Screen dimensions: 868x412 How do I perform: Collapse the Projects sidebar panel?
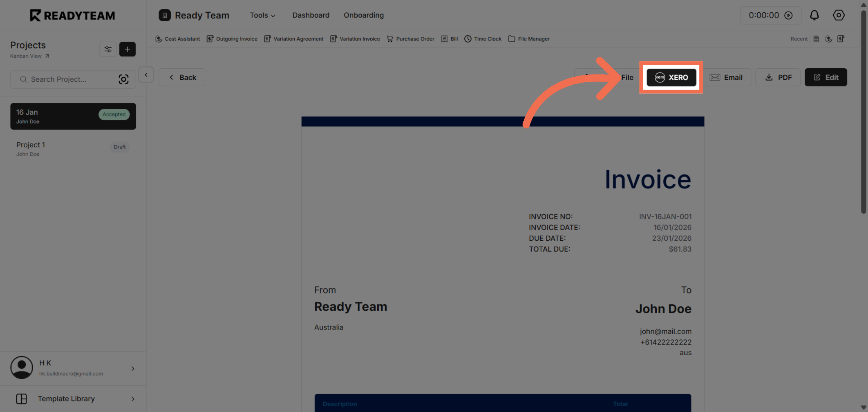click(x=146, y=74)
